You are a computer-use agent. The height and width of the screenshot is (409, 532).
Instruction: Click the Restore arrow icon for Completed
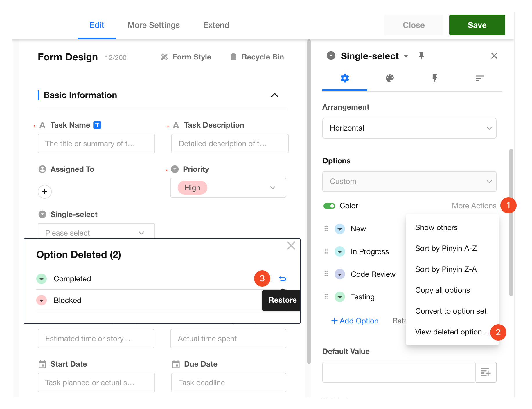tap(282, 279)
